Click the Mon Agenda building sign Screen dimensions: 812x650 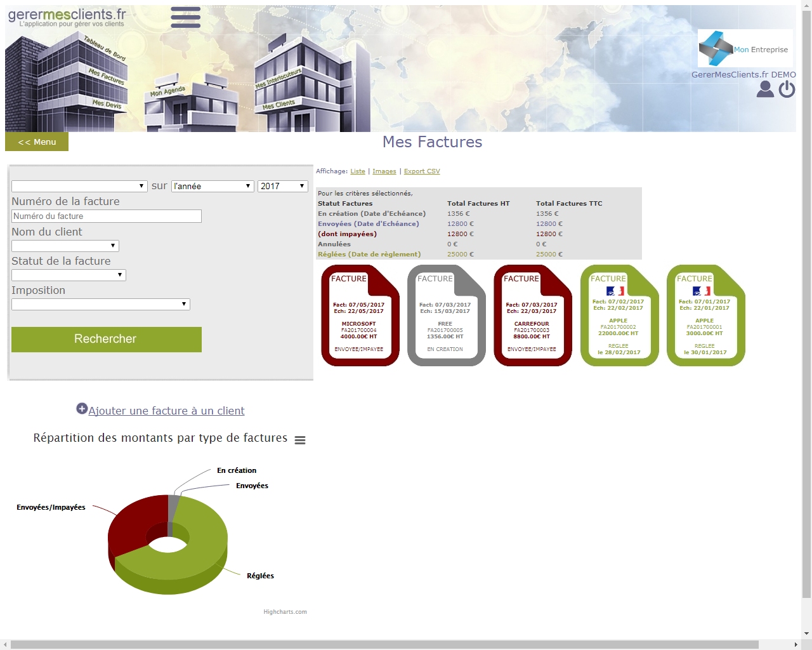point(167,91)
